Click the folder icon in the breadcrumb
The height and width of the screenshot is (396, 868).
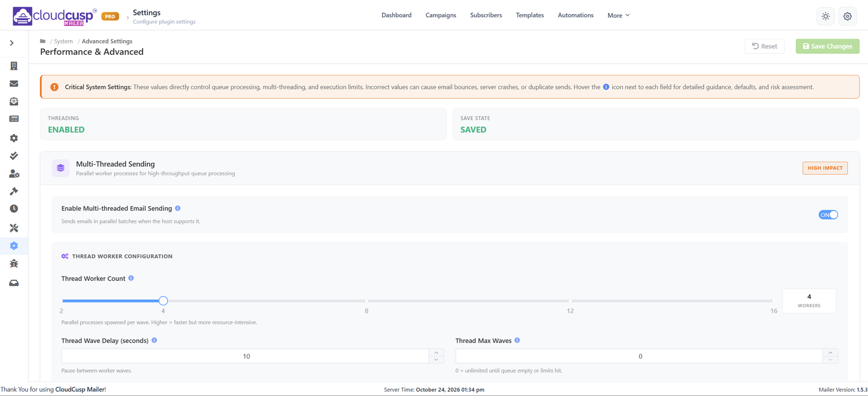[x=43, y=41]
